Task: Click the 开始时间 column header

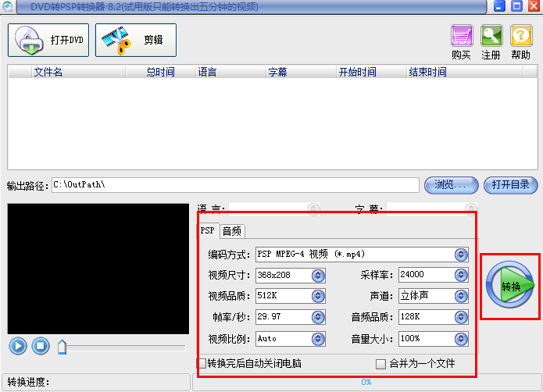Action: [x=372, y=72]
